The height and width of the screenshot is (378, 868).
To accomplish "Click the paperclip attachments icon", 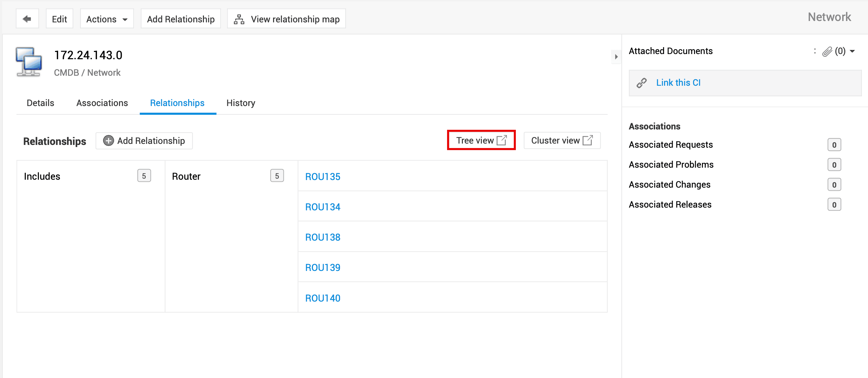I will point(827,52).
